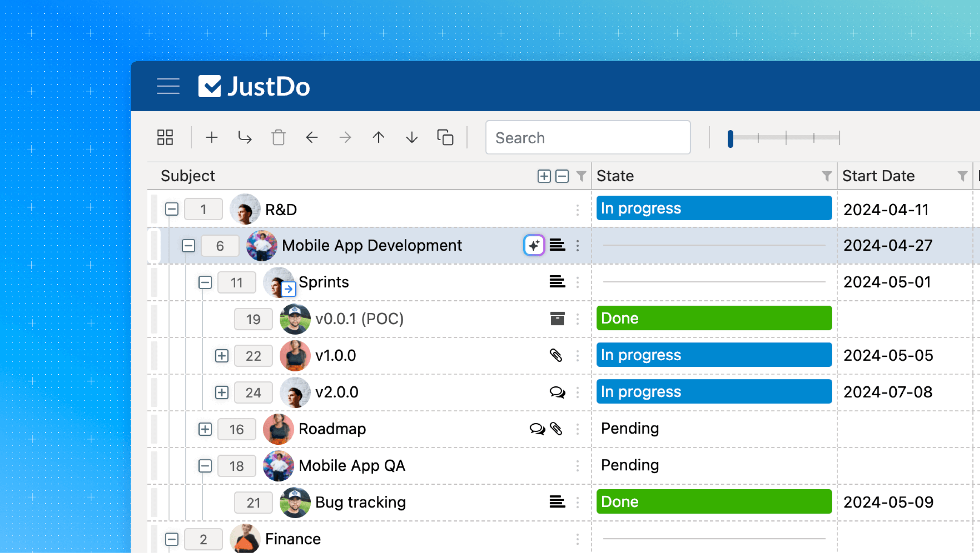Image resolution: width=980 pixels, height=553 pixels.
Task: Filter the Start Date column
Action: (x=962, y=176)
